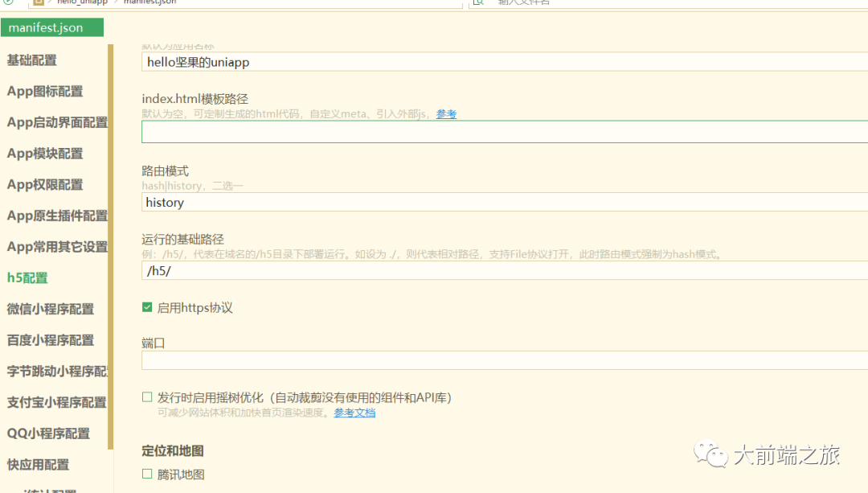Open 微信小程序配置 section

(x=51, y=310)
